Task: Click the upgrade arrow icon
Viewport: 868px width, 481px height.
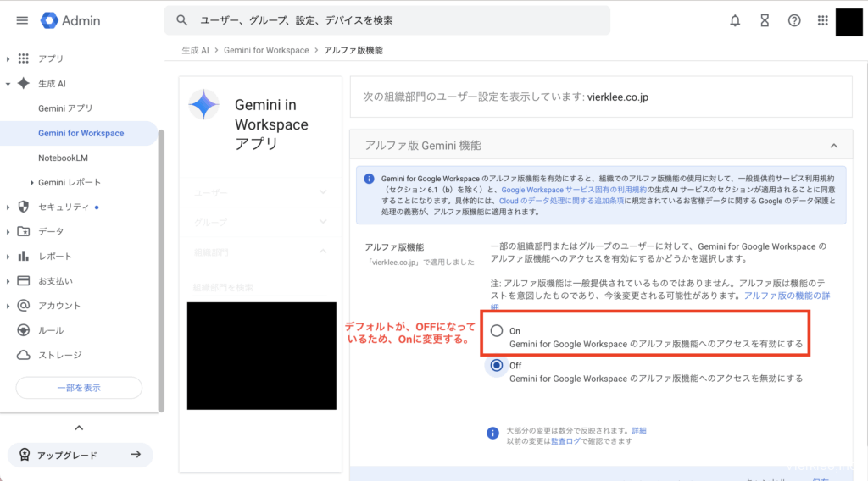Action: (x=135, y=455)
